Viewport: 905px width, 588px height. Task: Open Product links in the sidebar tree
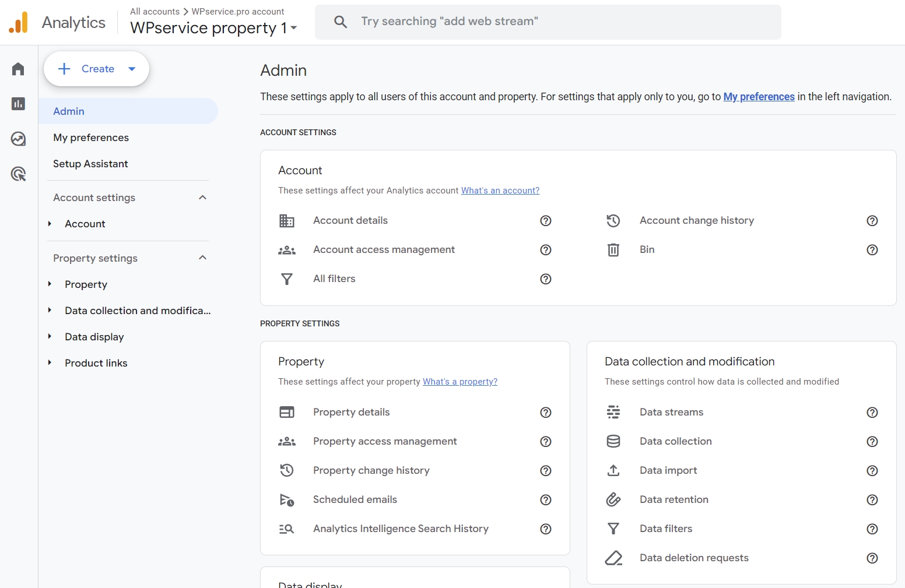(96, 363)
